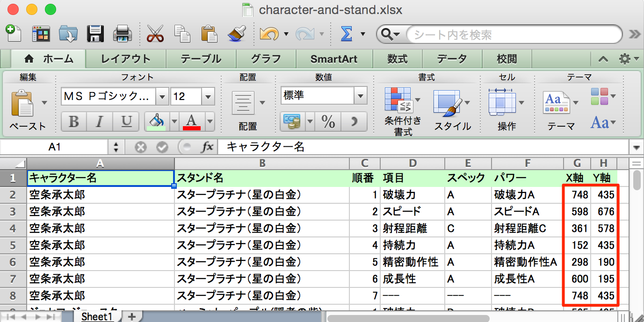The width and height of the screenshot is (644, 322).
Task: Select the Sheet1 sheet tab
Action: (97, 316)
